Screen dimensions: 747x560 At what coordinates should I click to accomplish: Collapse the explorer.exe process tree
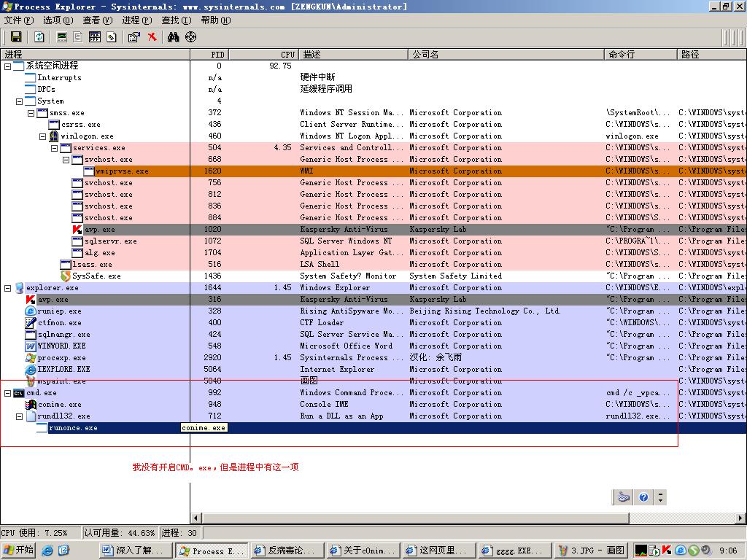point(8,288)
